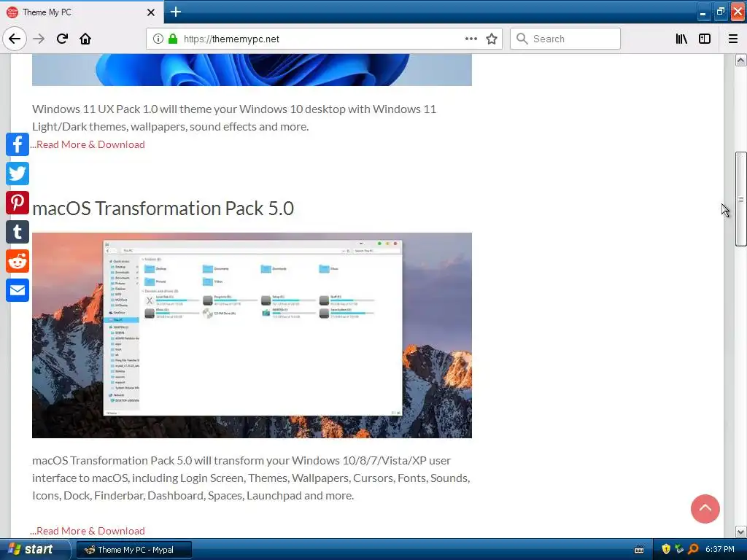This screenshot has height=560, width=747.
Task: Jump to top with red arrow button
Action: click(705, 508)
